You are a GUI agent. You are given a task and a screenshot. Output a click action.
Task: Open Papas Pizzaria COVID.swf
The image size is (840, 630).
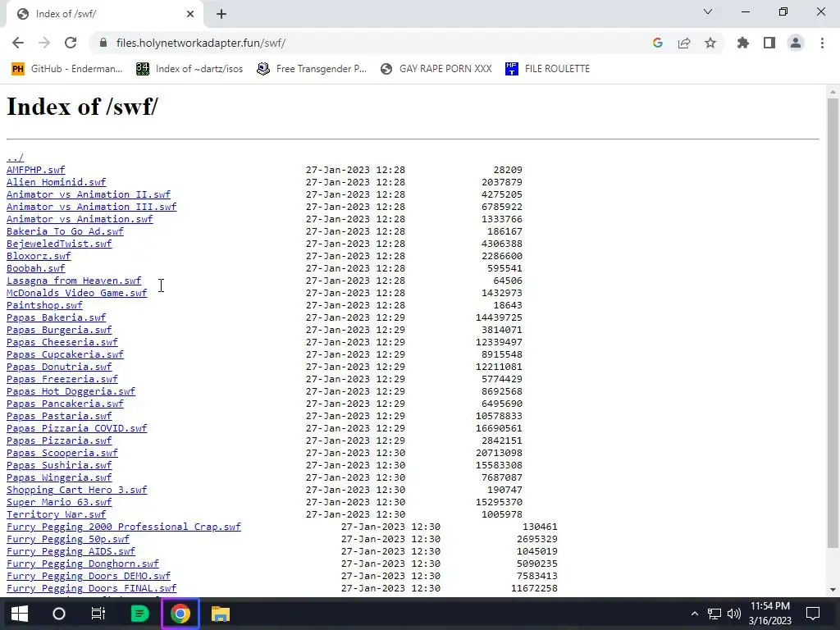pyautogui.click(x=76, y=428)
